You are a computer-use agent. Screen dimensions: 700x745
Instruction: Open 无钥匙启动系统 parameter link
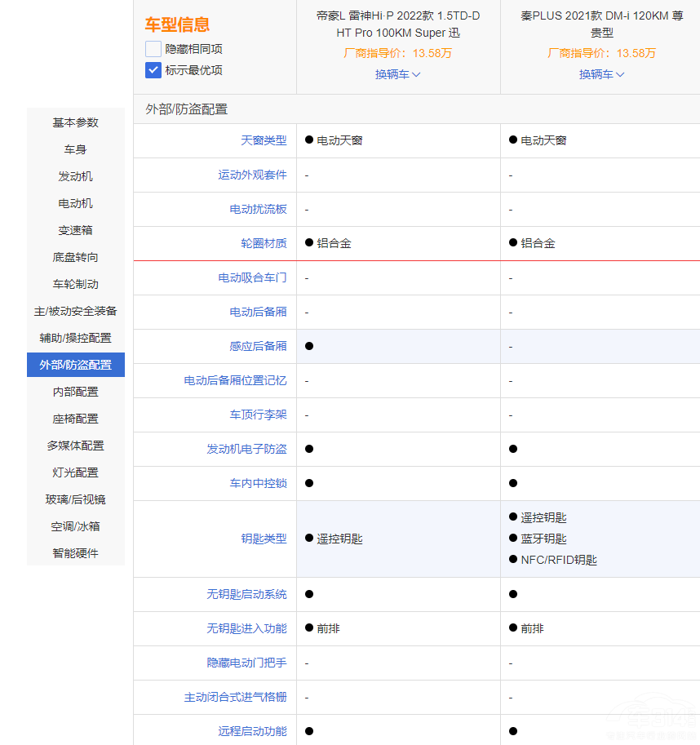point(246,594)
